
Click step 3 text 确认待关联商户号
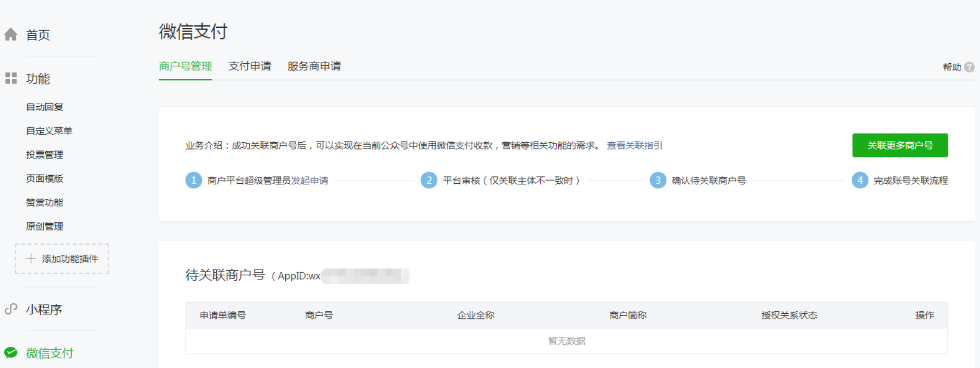(x=709, y=181)
